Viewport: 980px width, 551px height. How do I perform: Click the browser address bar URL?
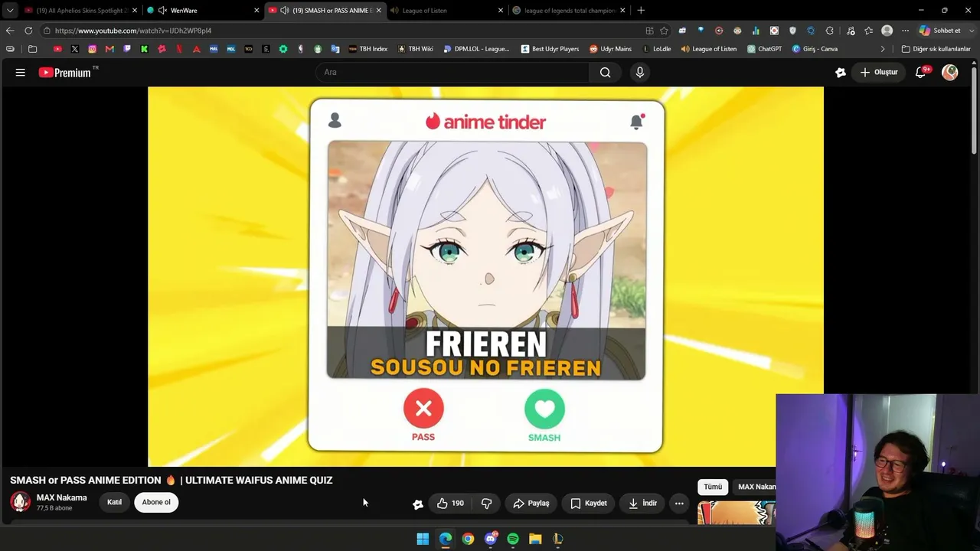coord(133,31)
